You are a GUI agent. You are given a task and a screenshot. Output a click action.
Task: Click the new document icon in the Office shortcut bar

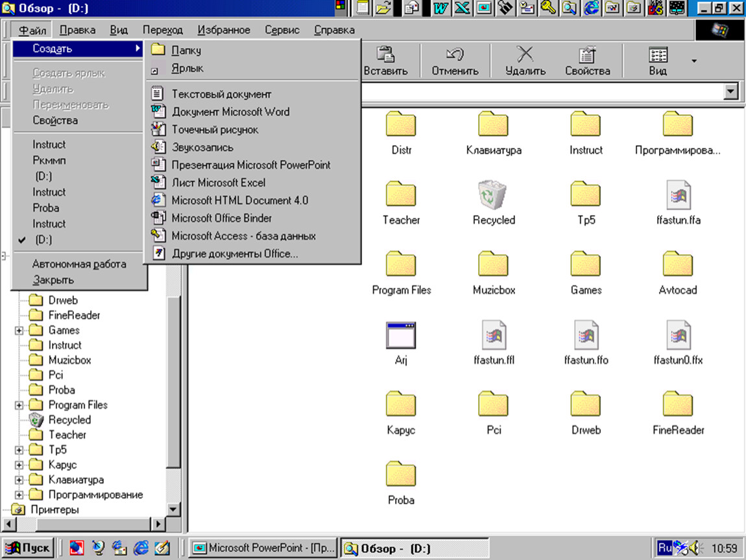click(x=363, y=8)
